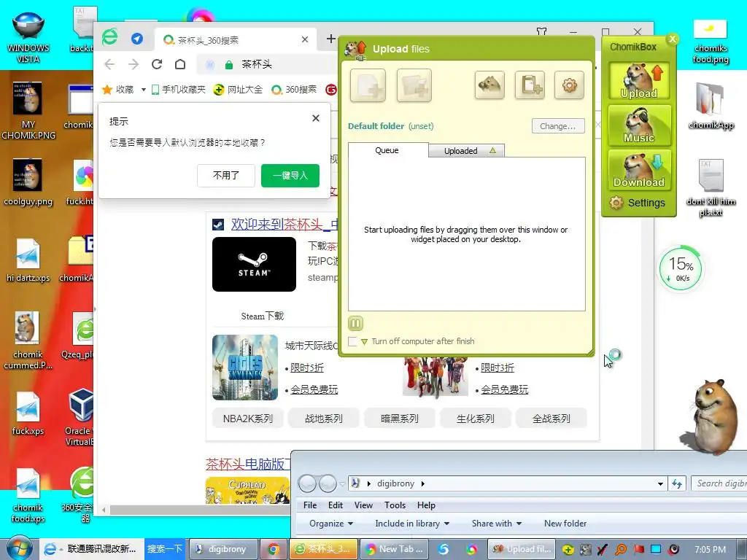
Task: Expand Organize dropdown in digibrony window
Action: 331,524
